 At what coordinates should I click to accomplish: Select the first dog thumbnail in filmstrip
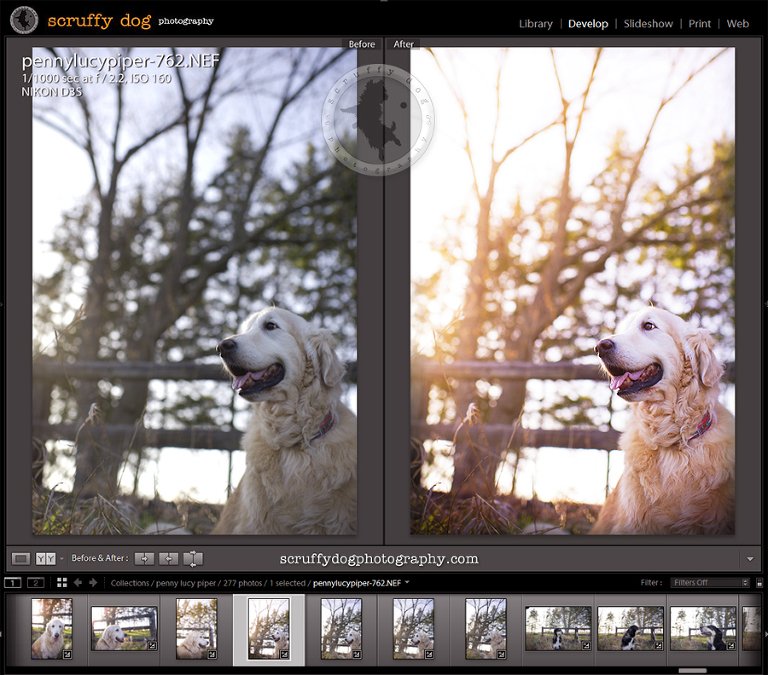click(51, 629)
